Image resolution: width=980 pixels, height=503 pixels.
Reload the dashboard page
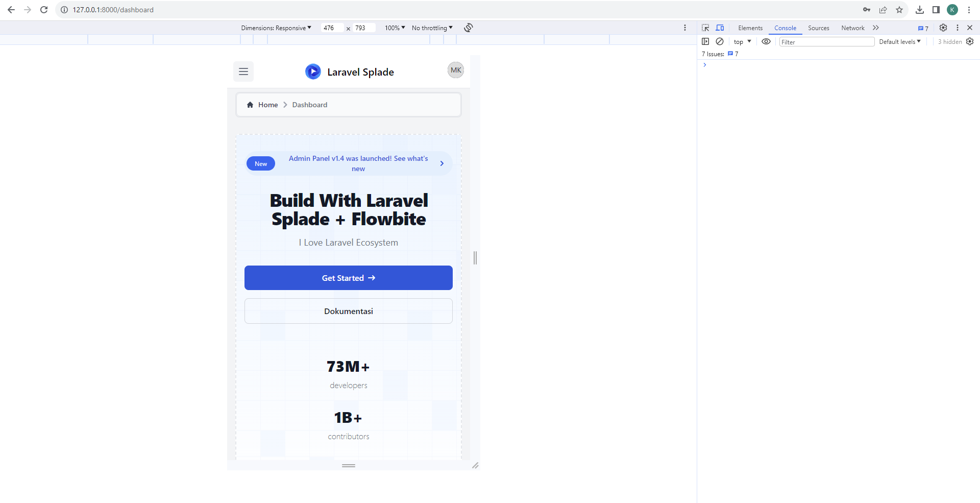[x=44, y=10]
